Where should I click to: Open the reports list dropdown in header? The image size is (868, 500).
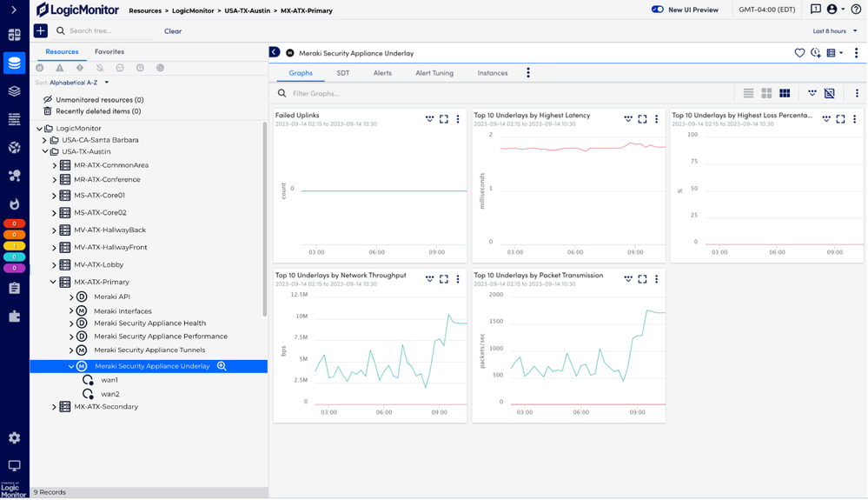coord(834,53)
